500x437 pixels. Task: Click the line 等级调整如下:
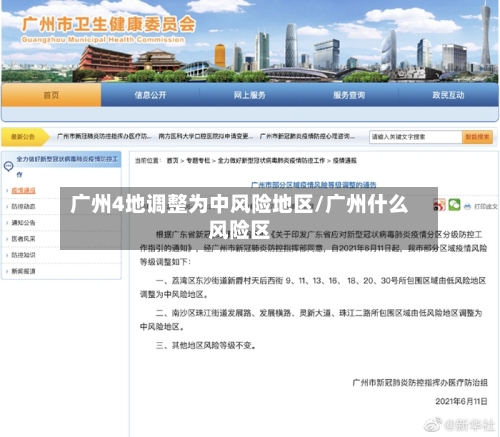tap(165, 262)
